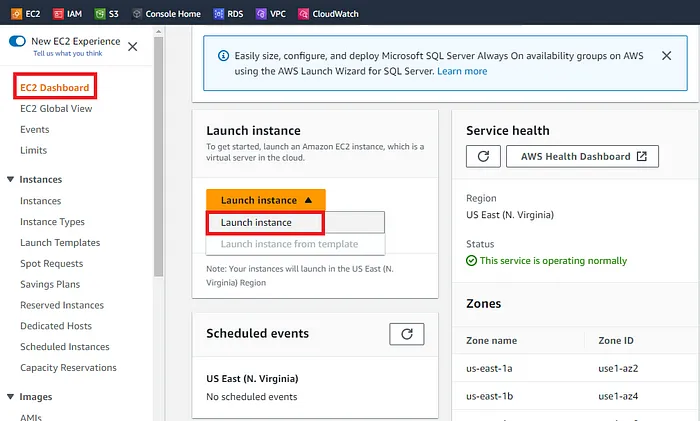Open Capacity Reservations in sidebar
The width and height of the screenshot is (700, 421).
tap(68, 368)
